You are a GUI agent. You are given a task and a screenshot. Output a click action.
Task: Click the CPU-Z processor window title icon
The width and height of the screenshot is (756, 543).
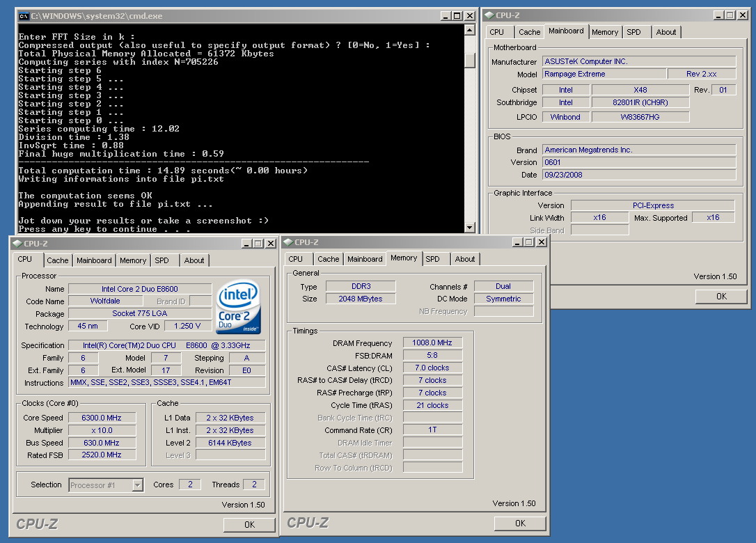coord(17,244)
